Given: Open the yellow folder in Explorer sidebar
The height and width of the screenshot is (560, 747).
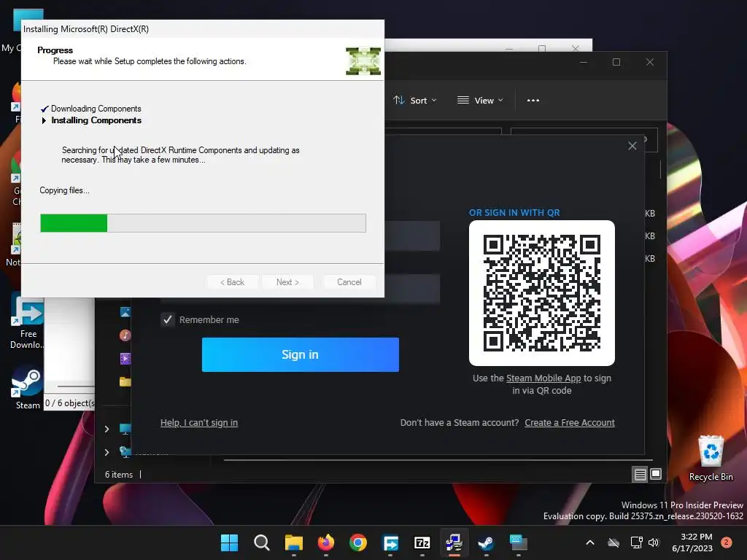Looking at the screenshot, I should pyautogui.click(x=125, y=381).
